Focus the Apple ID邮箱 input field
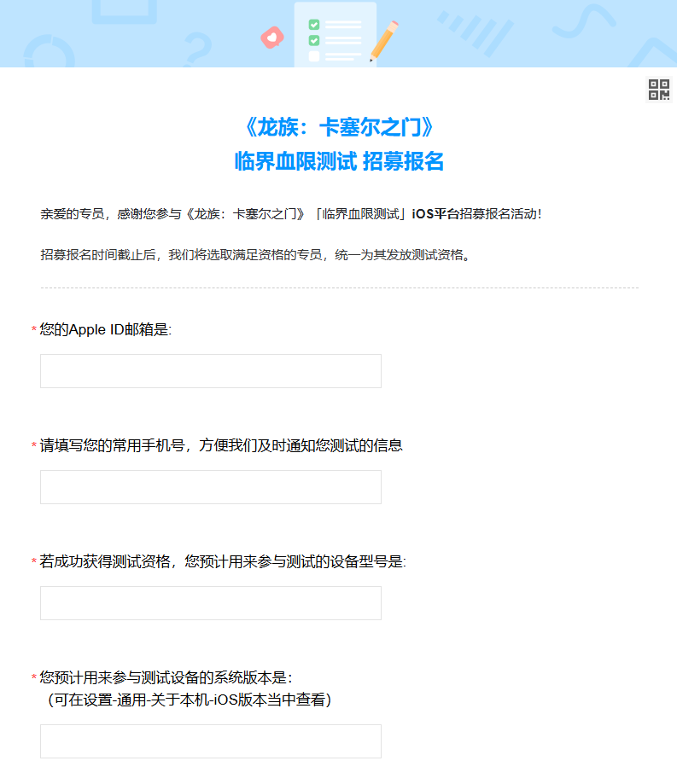Image resolution: width=677 pixels, height=784 pixels. click(x=211, y=371)
